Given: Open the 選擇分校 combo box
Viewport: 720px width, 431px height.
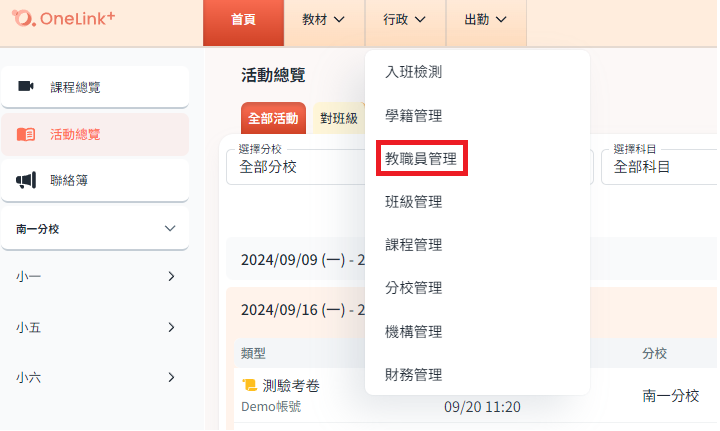Looking at the screenshot, I should pos(296,166).
